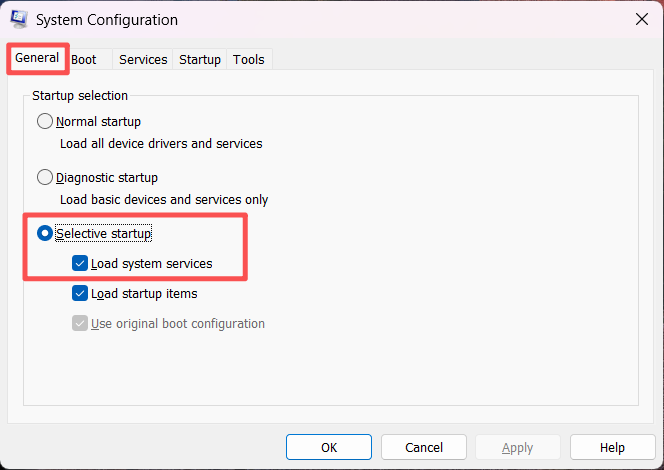Viewport: 664px width, 470px height.
Task: Toggle the Load startup items checkbox
Action: click(80, 293)
